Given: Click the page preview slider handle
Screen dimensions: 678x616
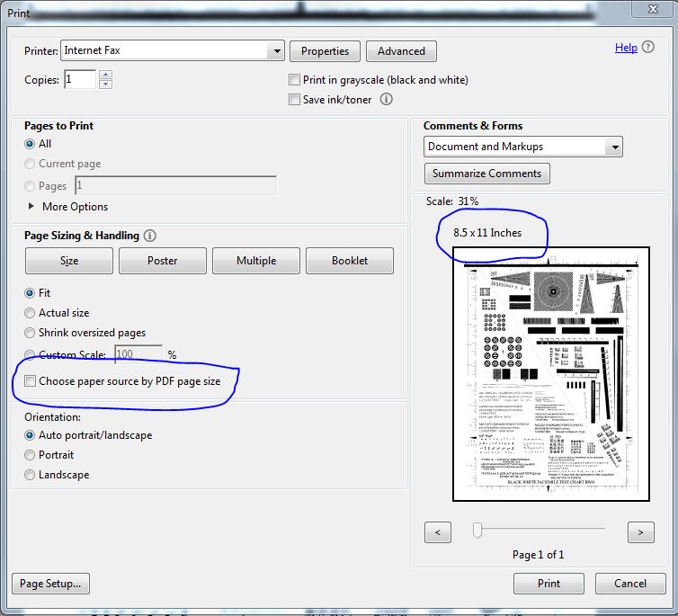Looking at the screenshot, I should tap(477, 531).
